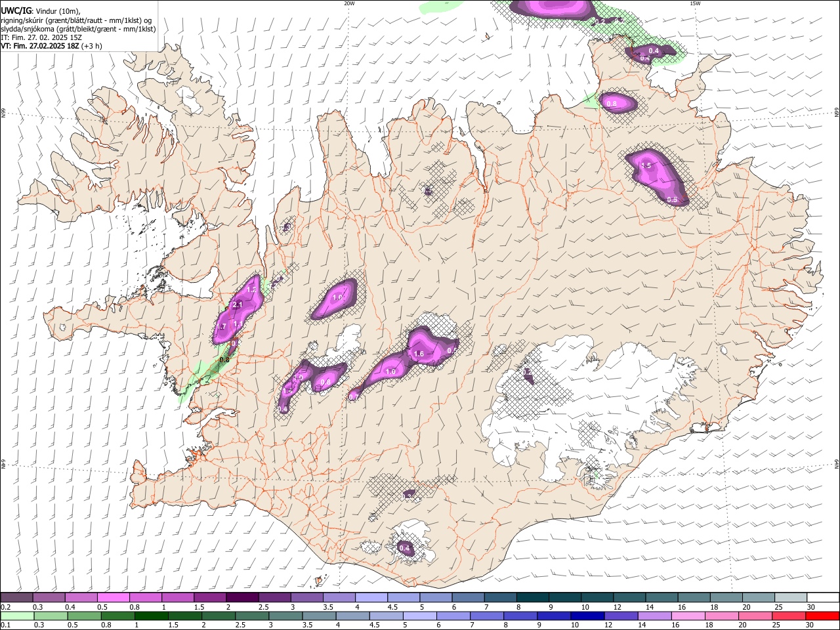
Task: Pick the lower legend swatch between 7 and 8
Action: pos(487,616)
